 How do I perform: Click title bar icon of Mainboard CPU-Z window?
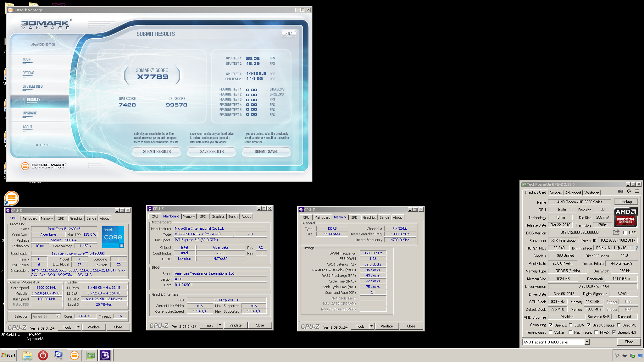coord(150,208)
